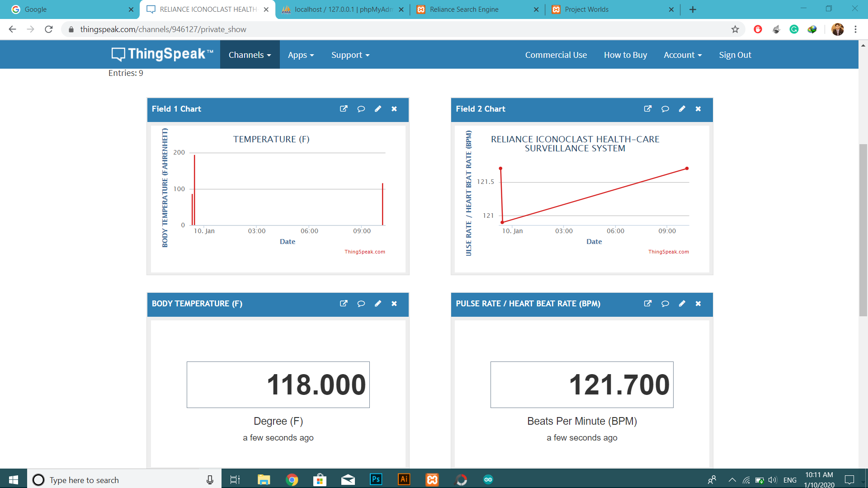Open the Account dropdown
Viewport: 868px width, 488px height.
pyautogui.click(x=683, y=55)
